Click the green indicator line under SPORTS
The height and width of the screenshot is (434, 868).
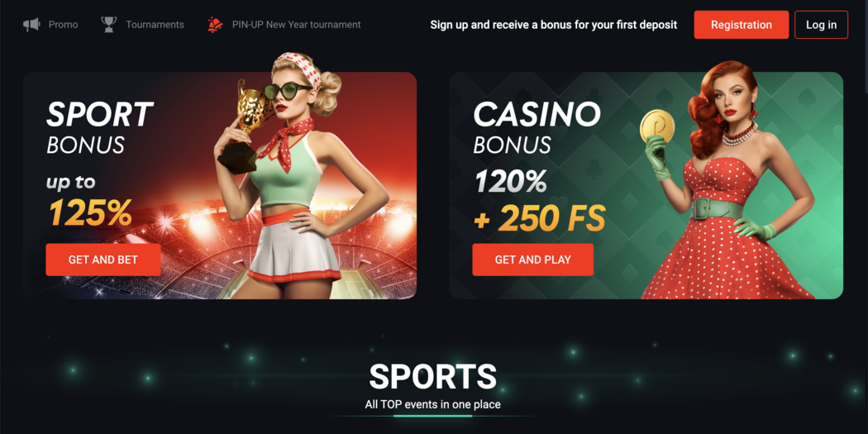click(x=433, y=415)
